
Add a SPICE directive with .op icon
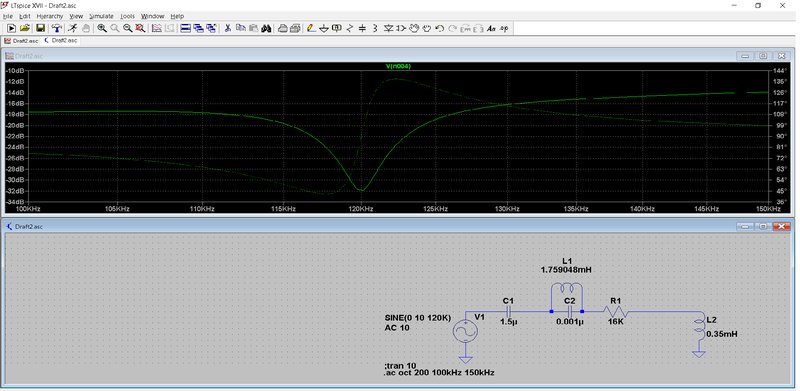pyautogui.click(x=504, y=28)
